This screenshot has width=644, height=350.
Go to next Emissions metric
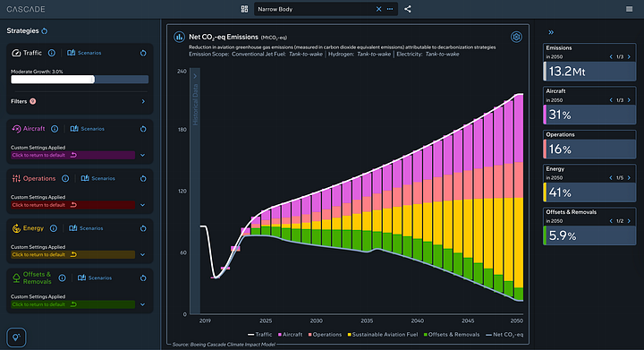[629, 56]
